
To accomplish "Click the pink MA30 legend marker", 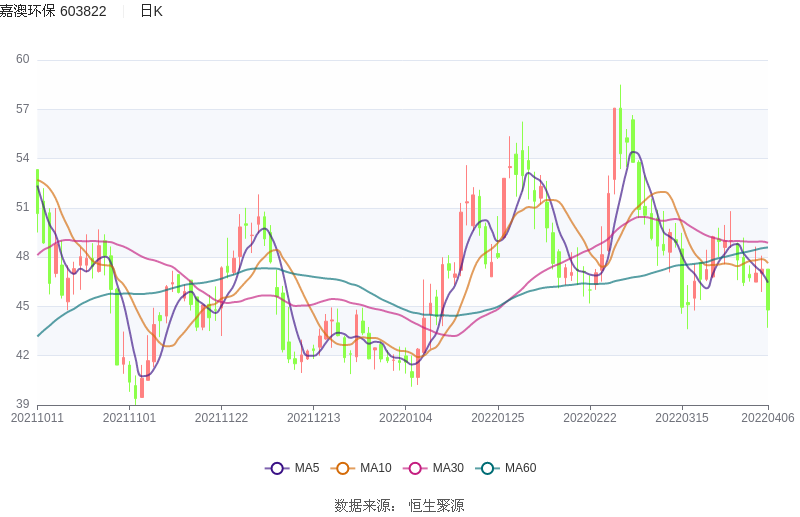I will pyautogui.click(x=416, y=468).
